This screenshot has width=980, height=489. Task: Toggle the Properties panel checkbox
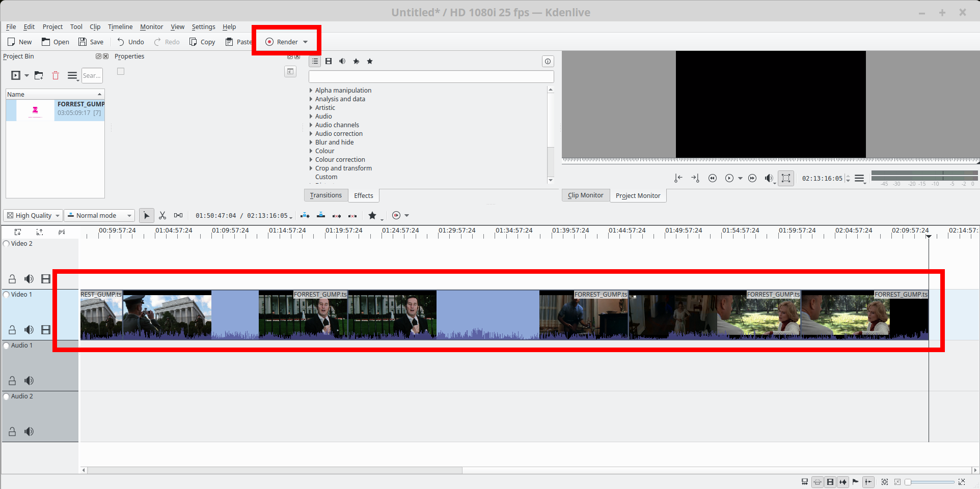point(121,71)
